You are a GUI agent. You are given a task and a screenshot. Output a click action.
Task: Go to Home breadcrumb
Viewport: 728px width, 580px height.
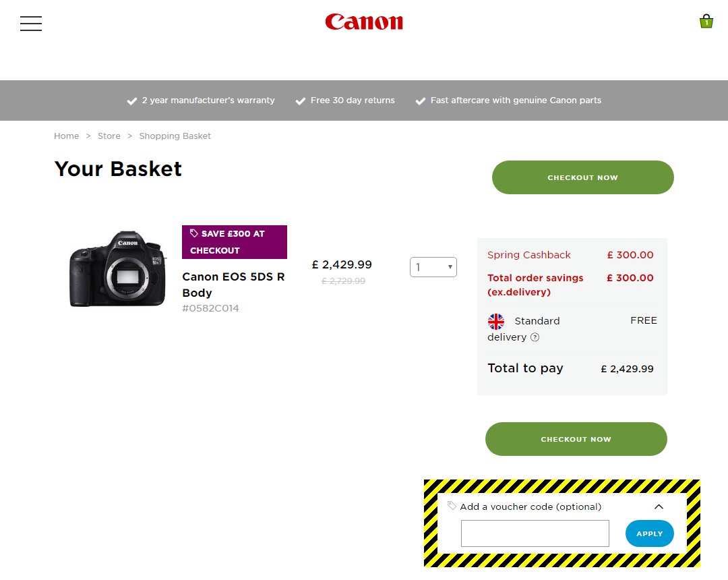point(66,136)
